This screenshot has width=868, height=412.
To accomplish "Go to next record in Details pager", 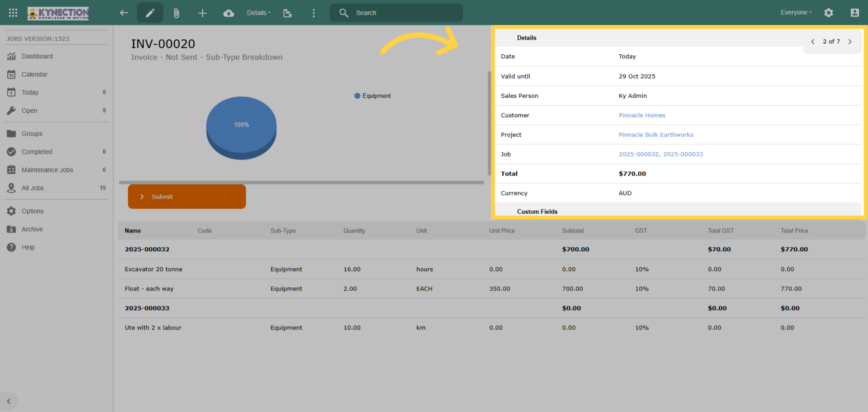I will pos(850,42).
